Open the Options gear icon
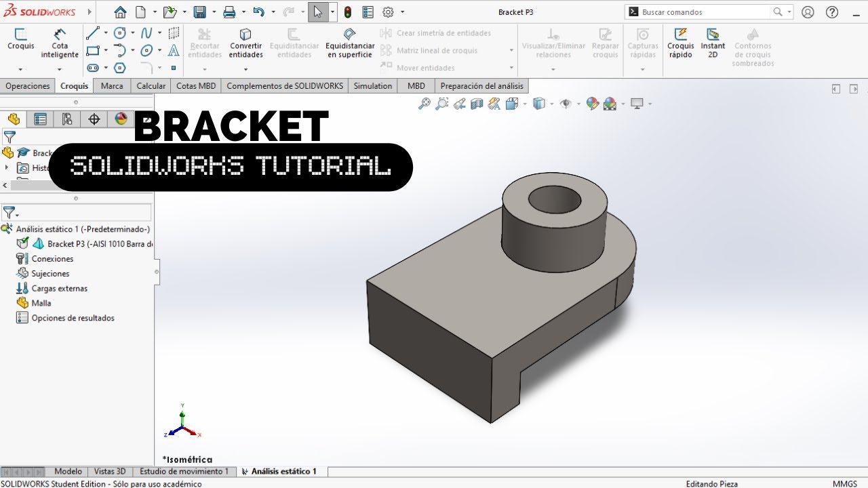Viewport: 868px width, 488px height. (388, 12)
